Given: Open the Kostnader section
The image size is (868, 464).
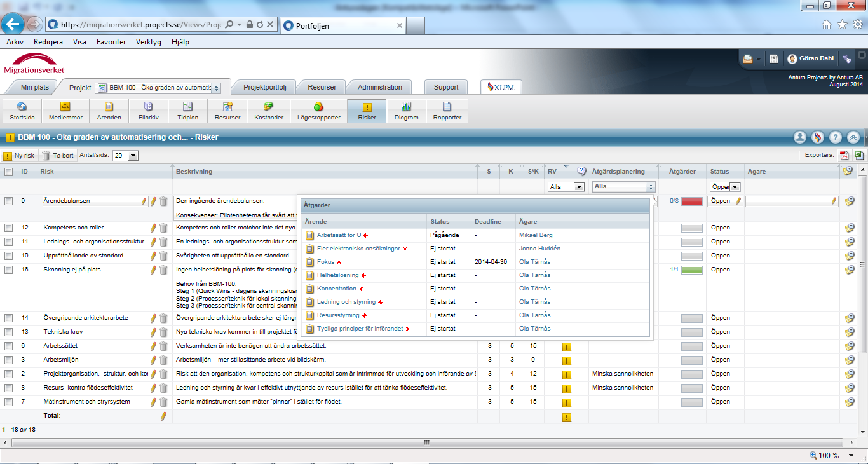Looking at the screenshot, I should tap(268, 111).
